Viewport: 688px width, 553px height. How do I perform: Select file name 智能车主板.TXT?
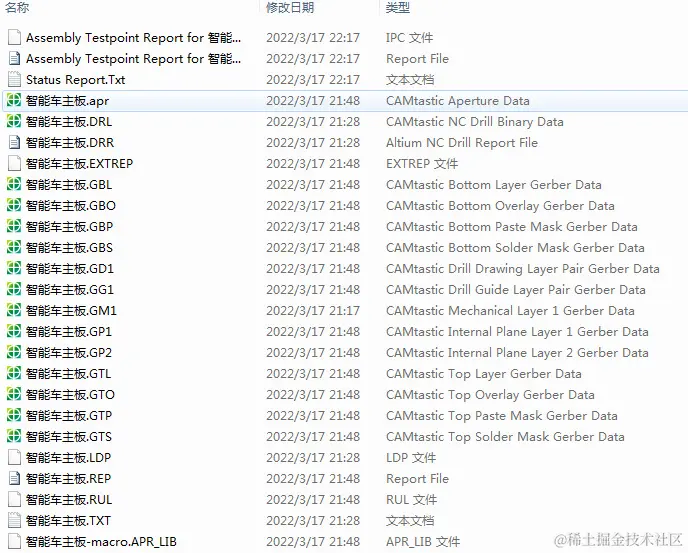68,521
